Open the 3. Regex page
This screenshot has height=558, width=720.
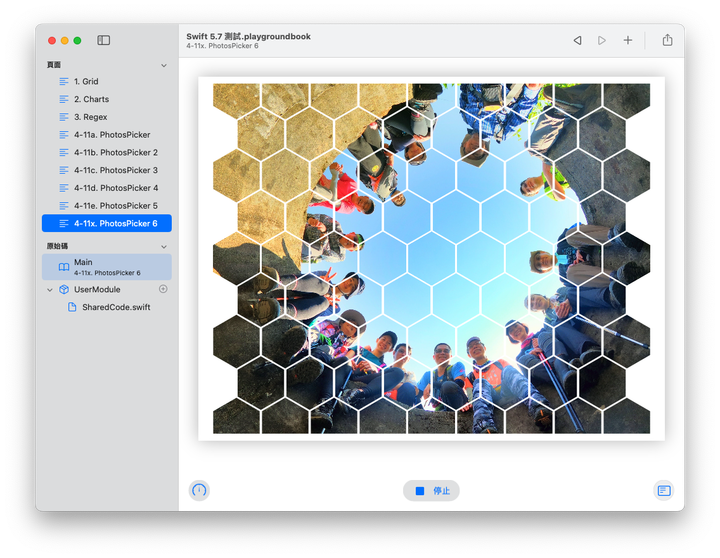point(107,117)
